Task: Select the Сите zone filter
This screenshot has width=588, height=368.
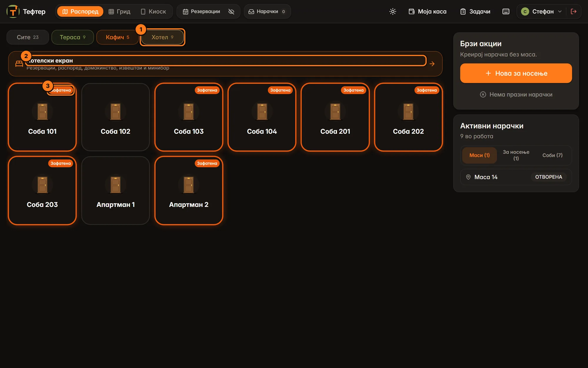Action: [28, 37]
